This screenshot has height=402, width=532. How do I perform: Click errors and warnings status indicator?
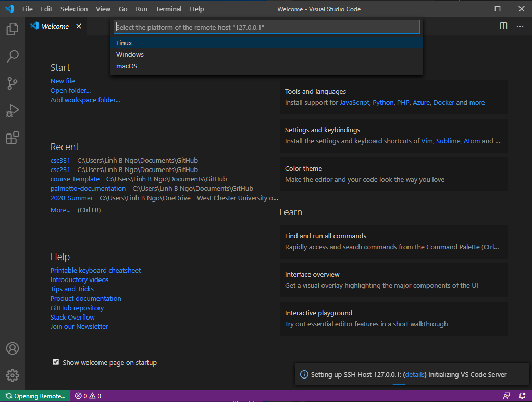click(x=88, y=396)
